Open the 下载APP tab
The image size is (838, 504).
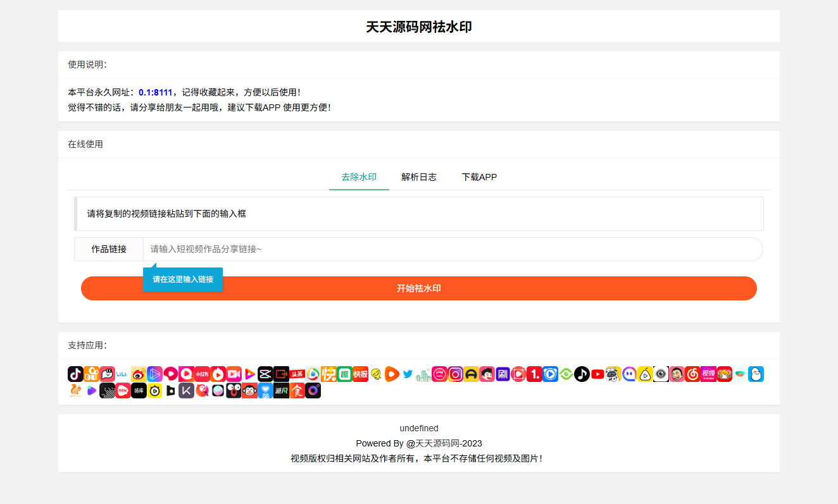point(479,177)
